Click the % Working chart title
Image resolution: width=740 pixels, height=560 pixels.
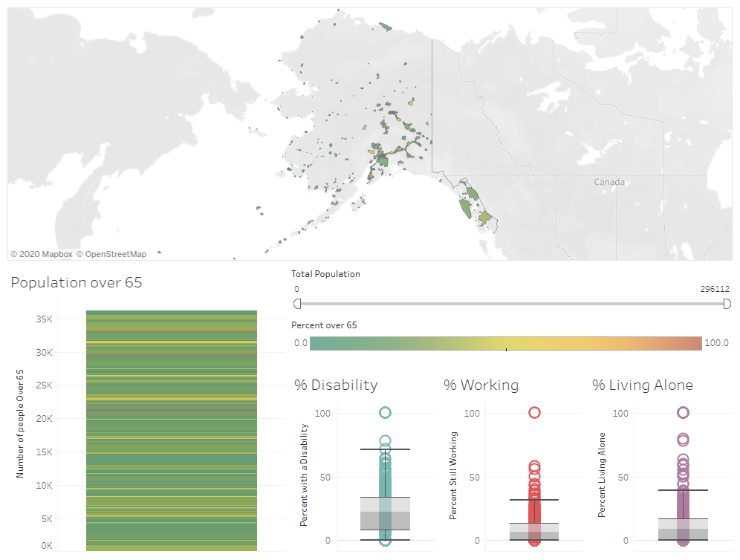[481, 385]
